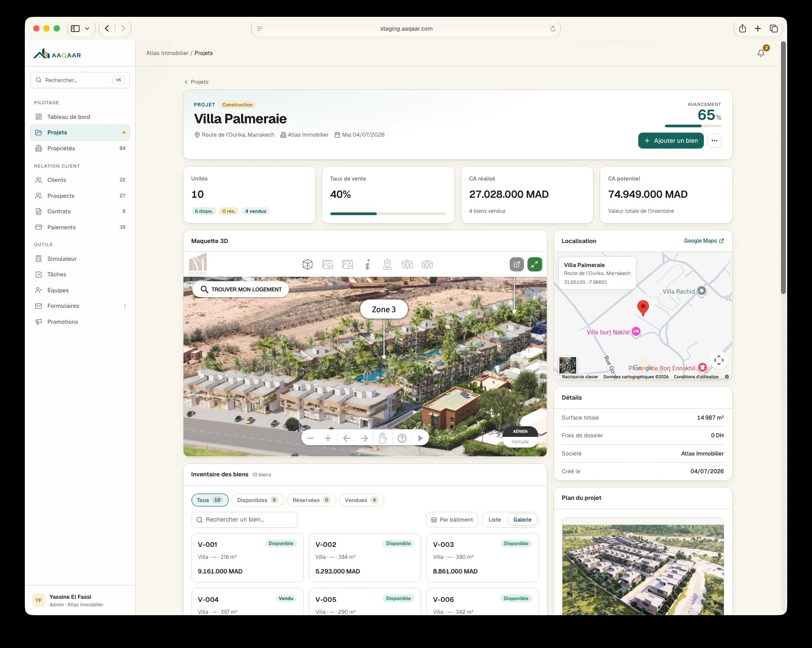Click the Villa burj Nakhil hotel marker

pyautogui.click(x=636, y=332)
